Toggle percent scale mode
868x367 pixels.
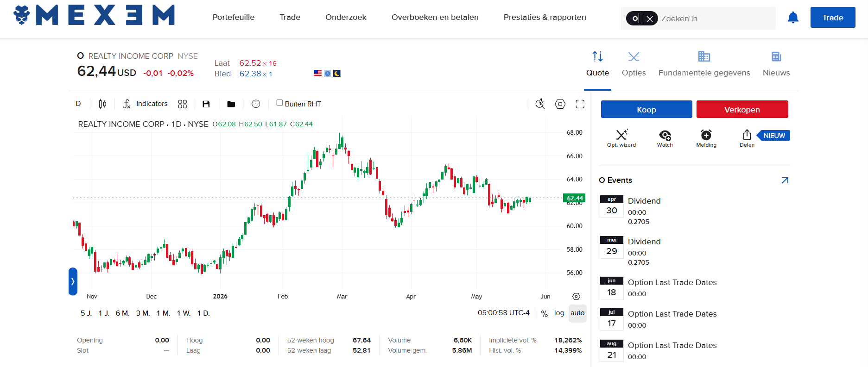[x=544, y=313]
